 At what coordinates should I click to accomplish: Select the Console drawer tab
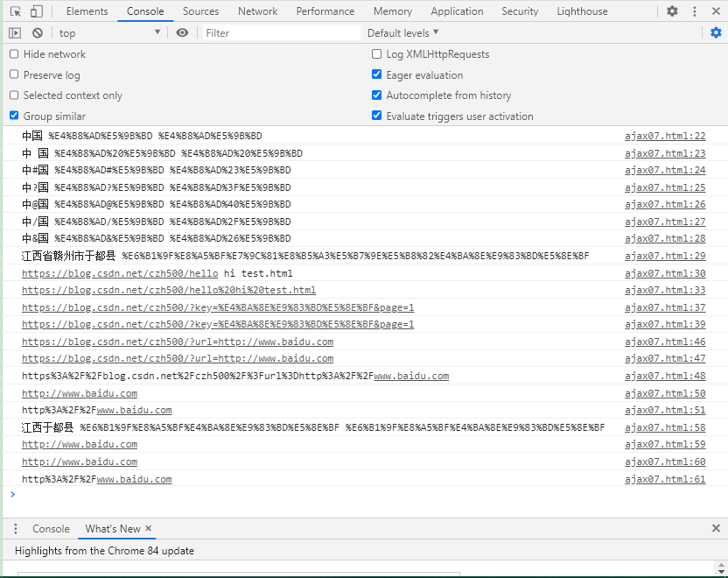[x=51, y=528]
